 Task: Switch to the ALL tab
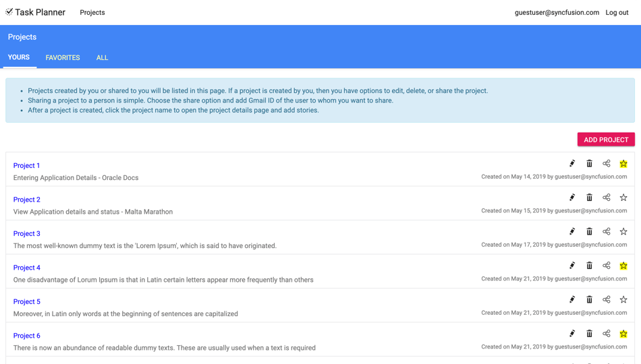(102, 57)
